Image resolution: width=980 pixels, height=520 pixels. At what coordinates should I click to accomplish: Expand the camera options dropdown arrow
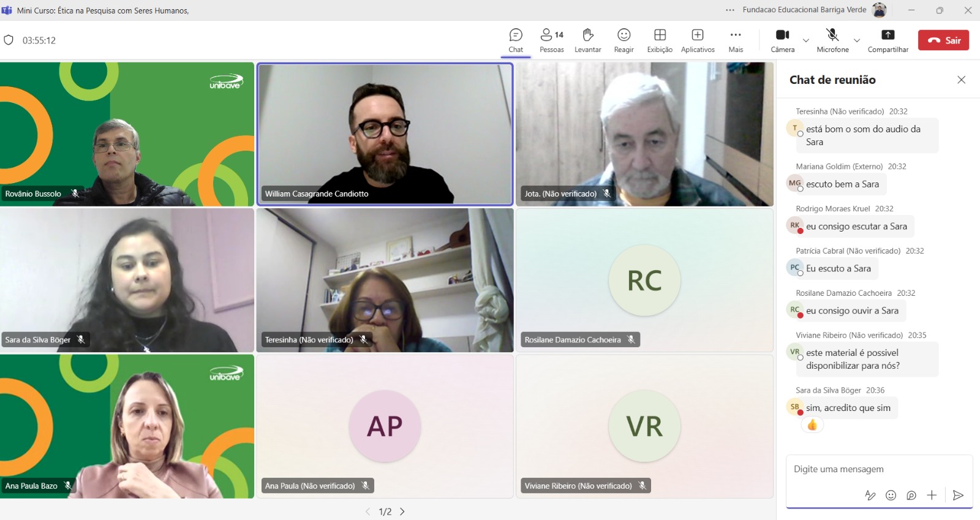pos(806,40)
